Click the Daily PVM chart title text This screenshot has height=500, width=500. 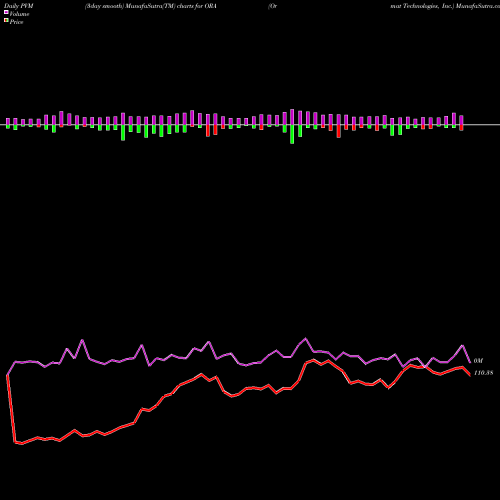pos(19,6)
